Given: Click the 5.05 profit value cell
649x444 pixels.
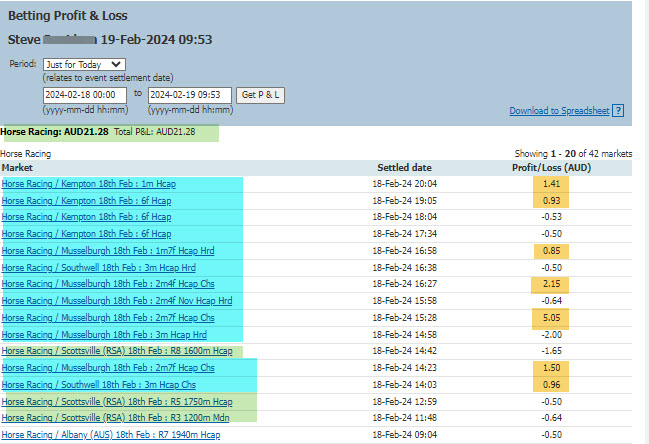Looking at the screenshot, I should pyautogui.click(x=551, y=317).
